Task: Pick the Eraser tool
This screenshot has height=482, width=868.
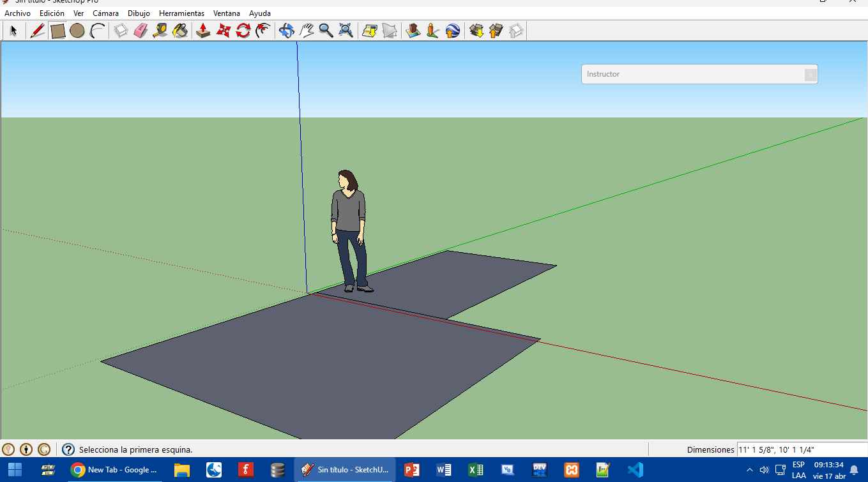Action: (x=141, y=31)
